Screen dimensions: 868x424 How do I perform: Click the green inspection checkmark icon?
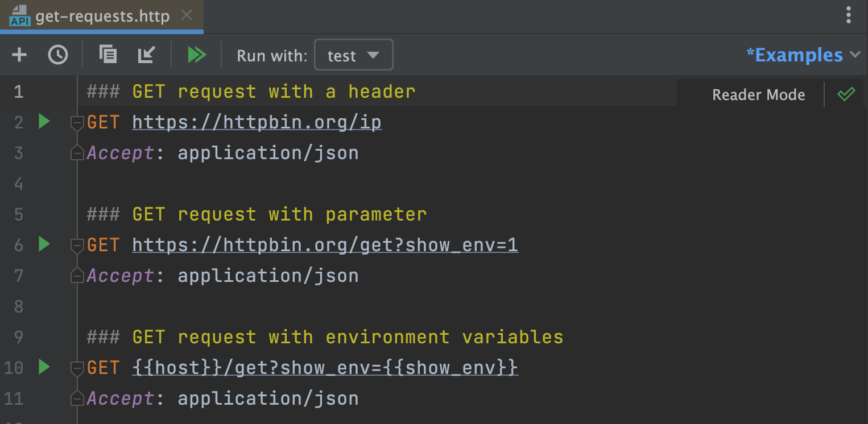[846, 94]
